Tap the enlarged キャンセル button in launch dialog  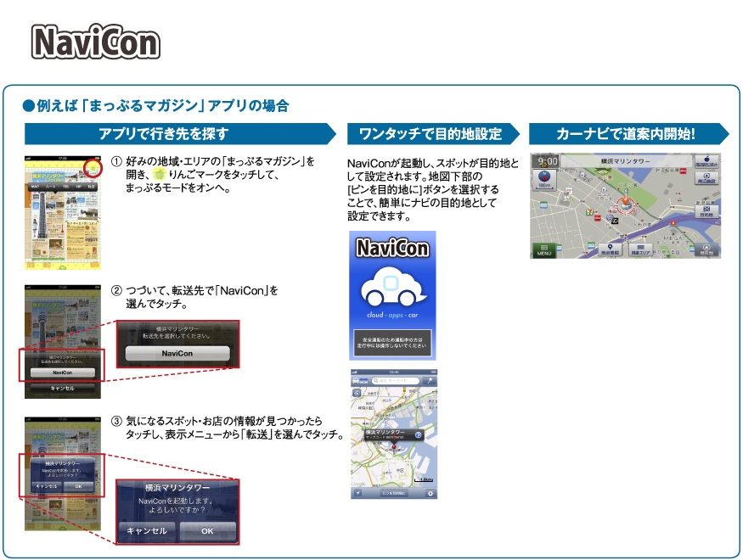[x=147, y=530]
